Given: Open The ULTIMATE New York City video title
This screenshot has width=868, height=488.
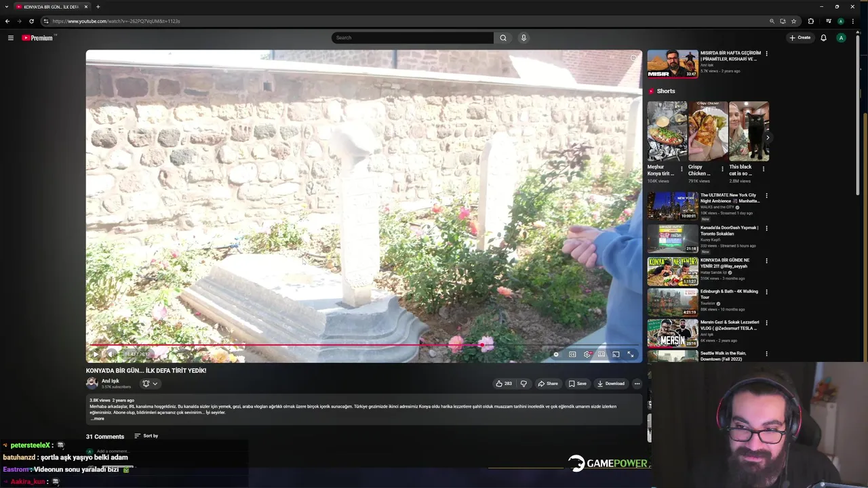Looking at the screenshot, I should point(730,198).
